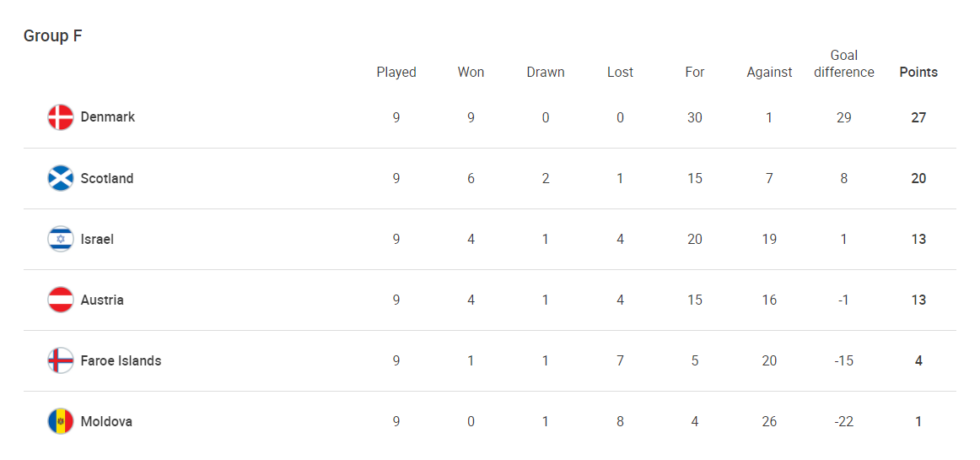This screenshot has width=980, height=460.
Task: Open the Scotland team link
Action: click(x=107, y=178)
